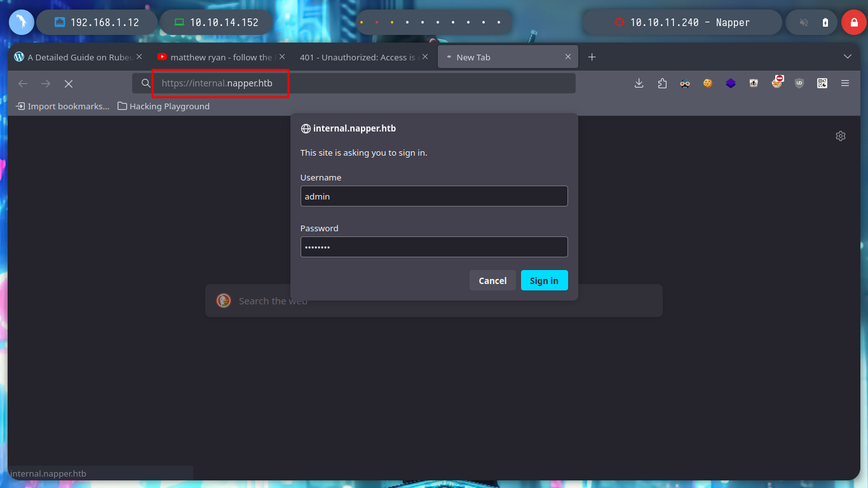Toggle the muted volume icon in top bar
The height and width of the screenshot is (488, 868).
(804, 22)
